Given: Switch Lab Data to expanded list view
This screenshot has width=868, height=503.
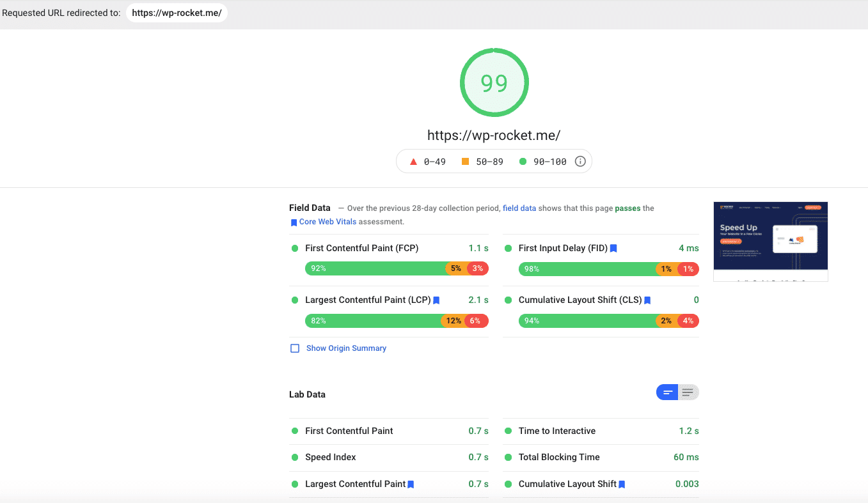Looking at the screenshot, I should (x=688, y=392).
